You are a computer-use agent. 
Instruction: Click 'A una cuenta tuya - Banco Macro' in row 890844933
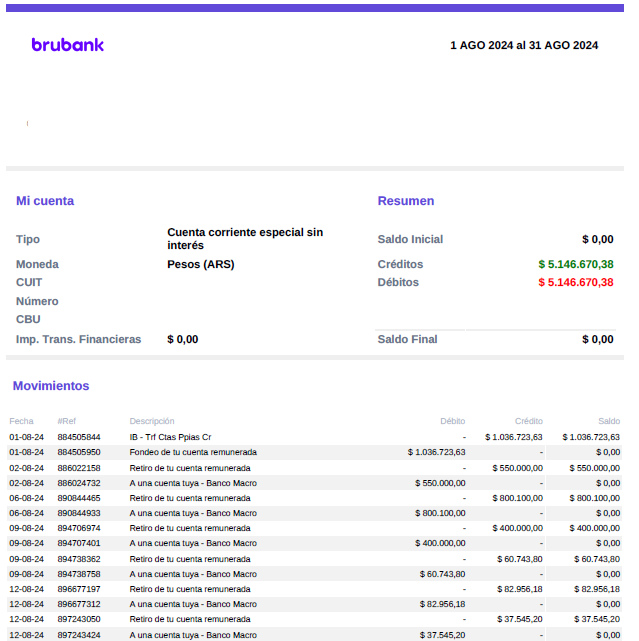point(193,513)
